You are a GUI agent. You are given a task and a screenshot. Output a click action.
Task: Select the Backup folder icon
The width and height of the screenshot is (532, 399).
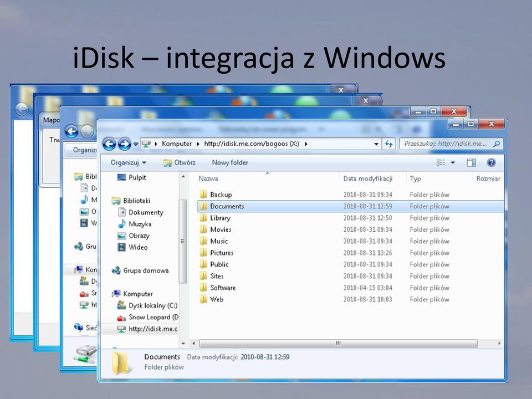coord(203,195)
